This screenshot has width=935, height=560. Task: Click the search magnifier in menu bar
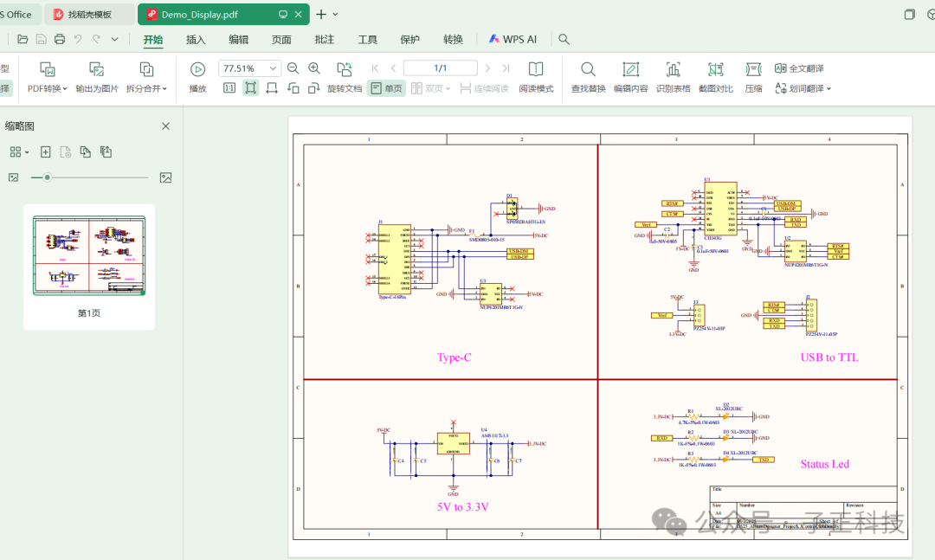(x=564, y=39)
